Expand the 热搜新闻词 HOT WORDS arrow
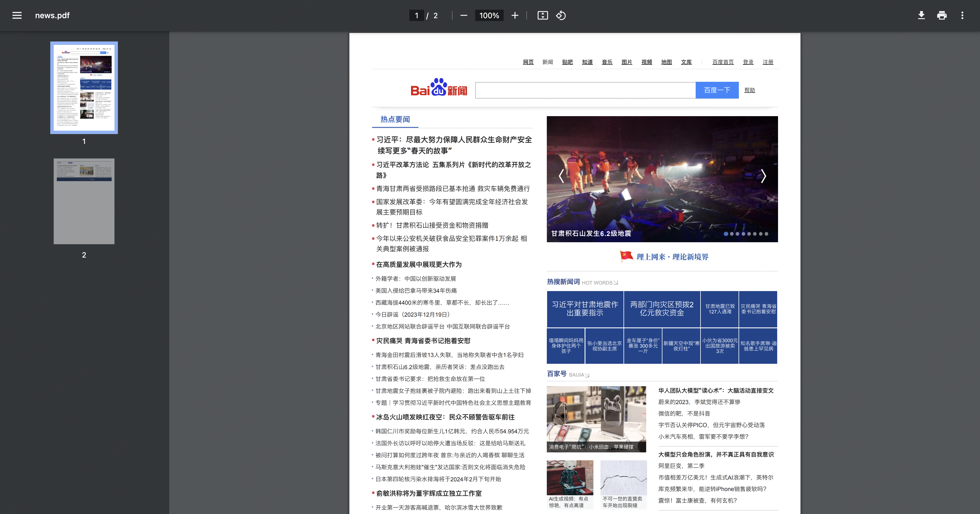 pos(616,283)
